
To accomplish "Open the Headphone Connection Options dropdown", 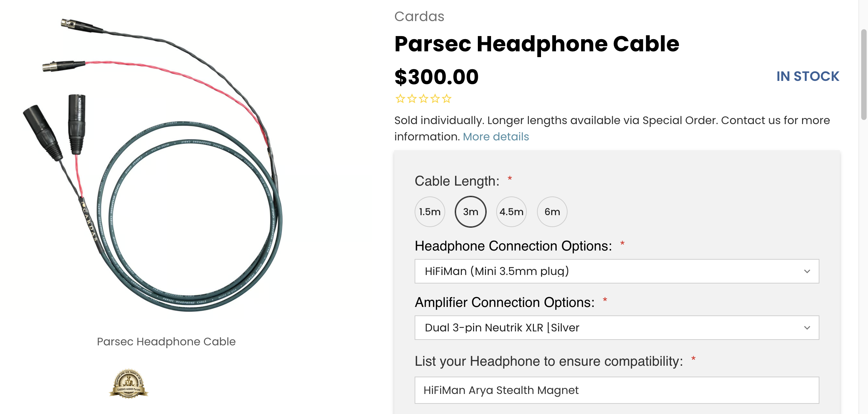I will (617, 271).
